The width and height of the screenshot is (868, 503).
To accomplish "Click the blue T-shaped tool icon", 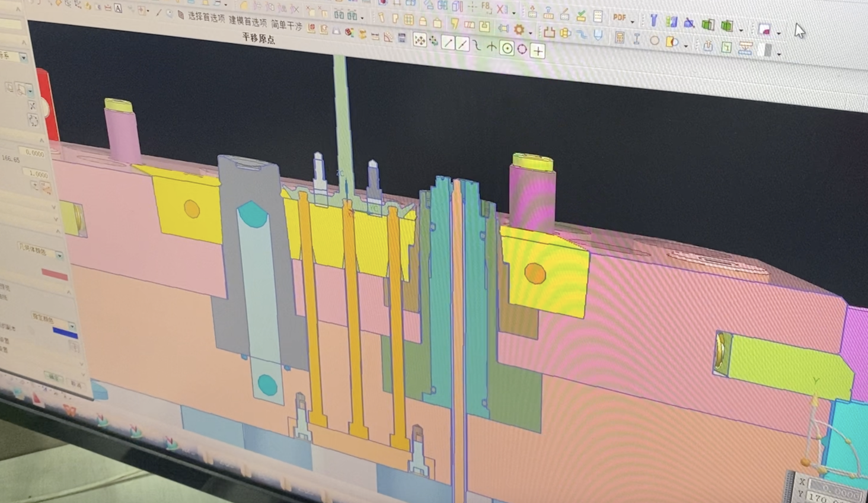I will (x=653, y=21).
